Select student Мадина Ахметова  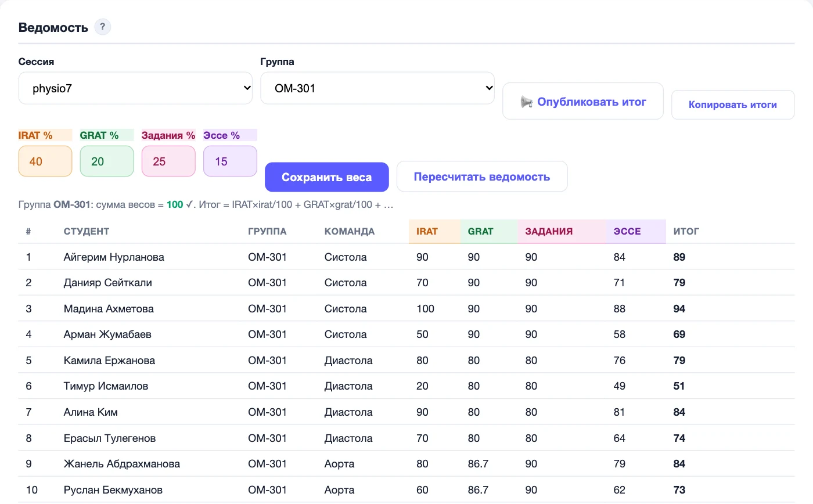[x=109, y=309]
